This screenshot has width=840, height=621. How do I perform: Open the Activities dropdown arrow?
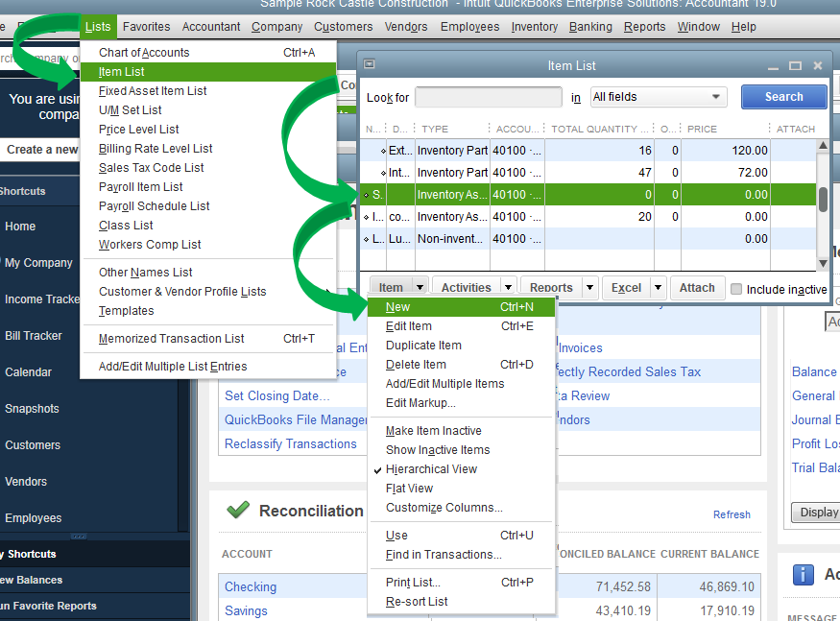tap(508, 288)
